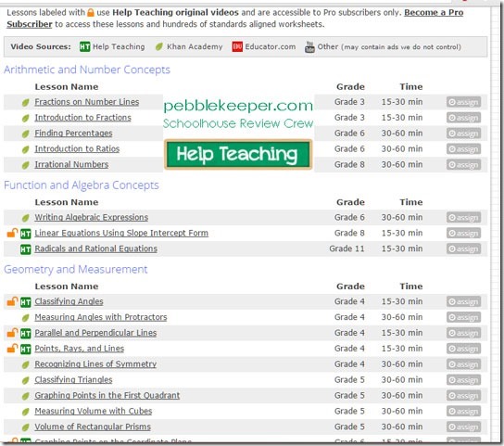The width and height of the screenshot is (504, 446).
Task: Assign Recognizing Lines of Symmetry lesson
Action: coord(463,364)
